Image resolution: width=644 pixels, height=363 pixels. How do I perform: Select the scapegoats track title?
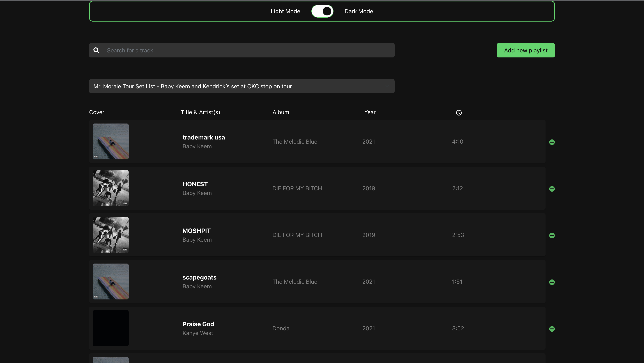[x=199, y=277]
